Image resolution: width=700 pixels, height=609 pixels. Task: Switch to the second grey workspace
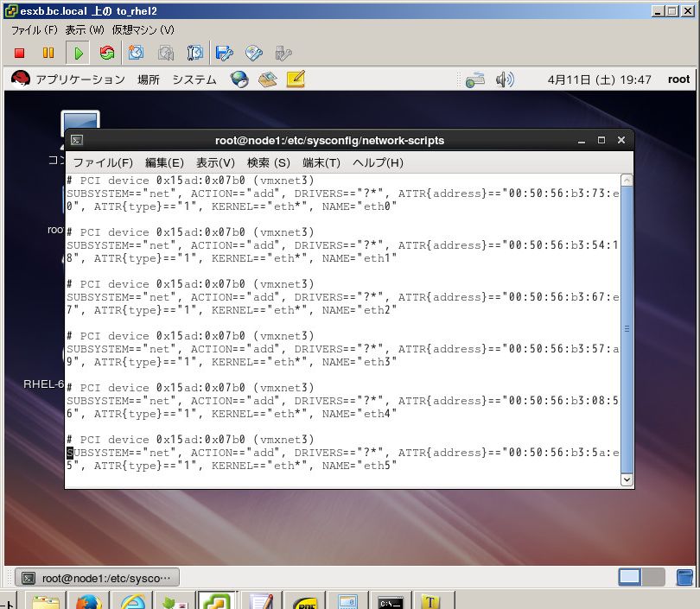click(653, 577)
